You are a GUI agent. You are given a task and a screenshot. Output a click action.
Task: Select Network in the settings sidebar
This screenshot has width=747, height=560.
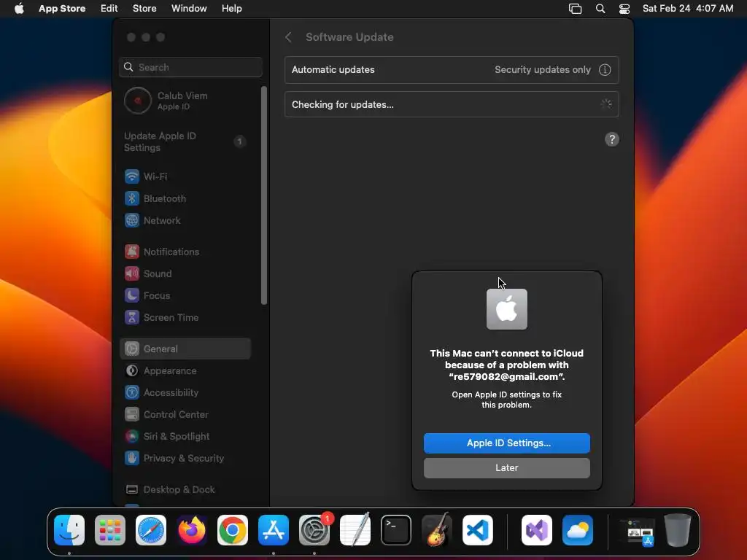[x=185, y=220]
